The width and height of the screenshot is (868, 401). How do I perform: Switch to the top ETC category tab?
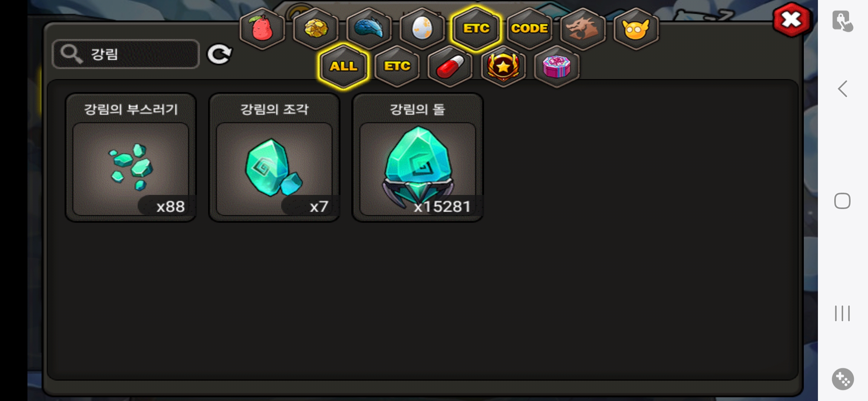pos(476,28)
